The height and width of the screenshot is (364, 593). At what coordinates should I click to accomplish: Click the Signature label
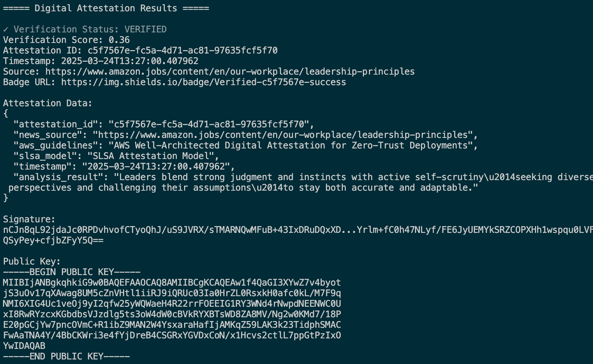click(x=29, y=219)
